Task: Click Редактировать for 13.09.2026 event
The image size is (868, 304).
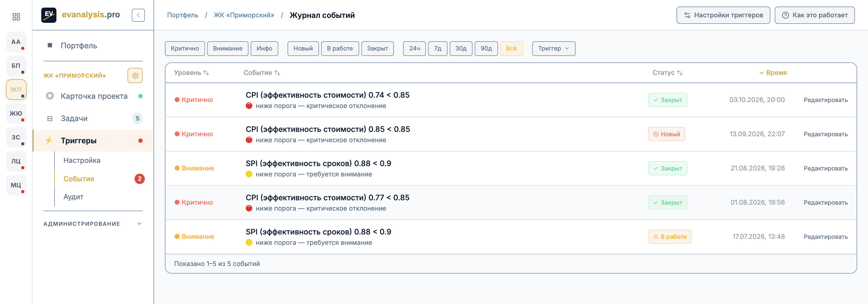Action: [x=825, y=134]
